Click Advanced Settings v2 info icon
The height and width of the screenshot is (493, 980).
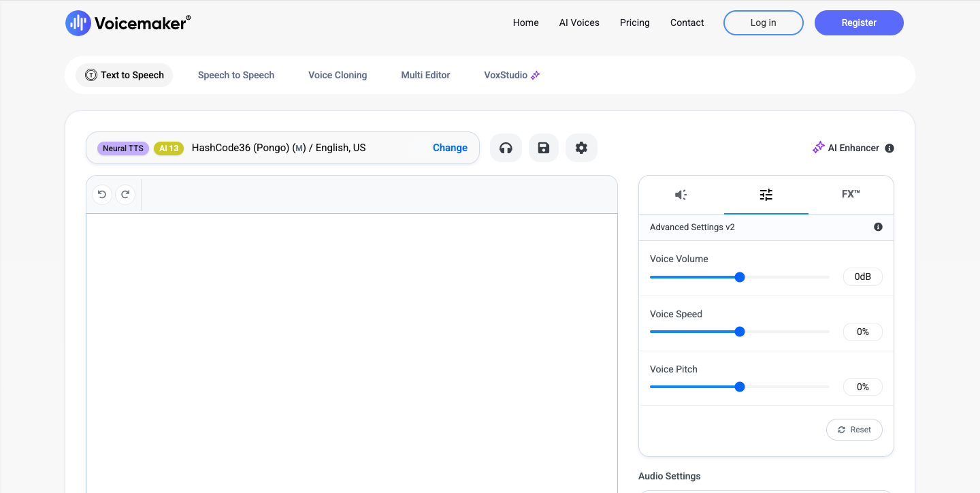pyautogui.click(x=878, y=227)
